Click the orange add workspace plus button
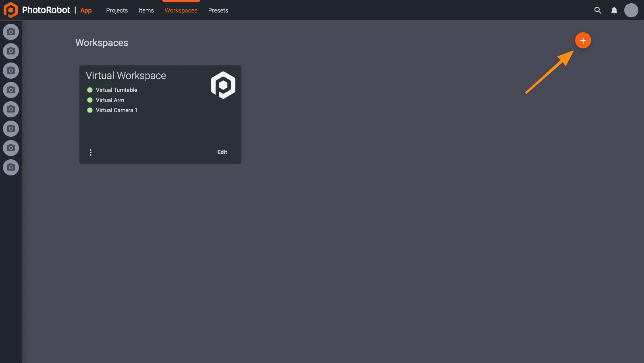The height and width of the screenshot is (363, 644). [583, 41]
